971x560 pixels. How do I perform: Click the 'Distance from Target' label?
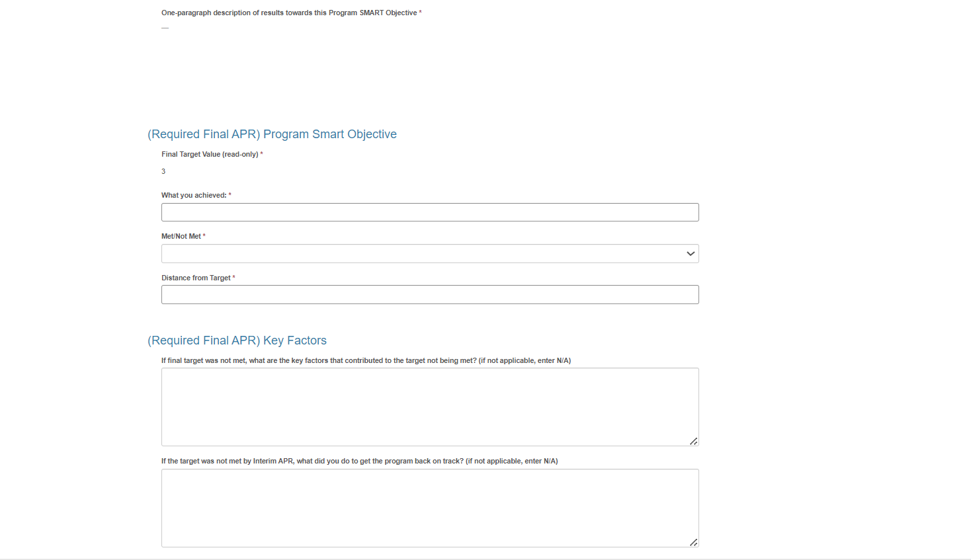pyautogui.click(x=196, y=278)
